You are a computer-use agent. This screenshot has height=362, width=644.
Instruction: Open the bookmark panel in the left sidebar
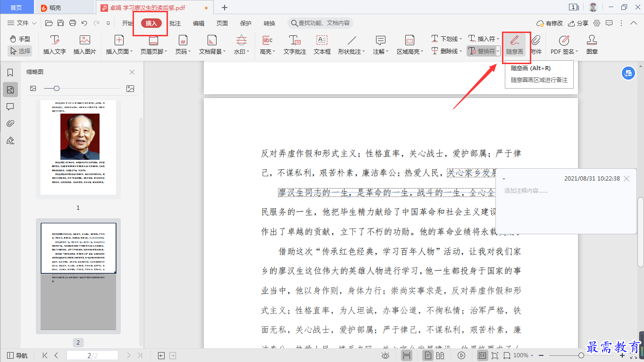click(10, 73)
